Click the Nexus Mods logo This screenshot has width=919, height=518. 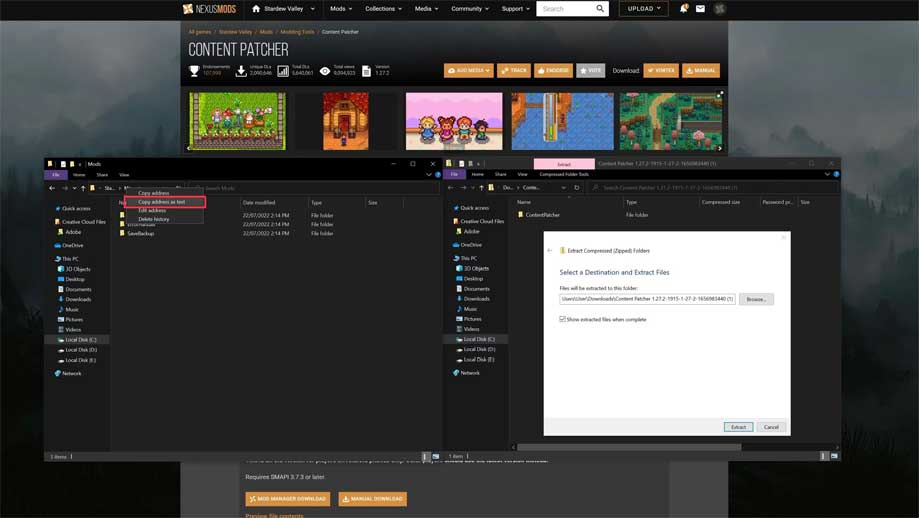click(x=209, y=9)
